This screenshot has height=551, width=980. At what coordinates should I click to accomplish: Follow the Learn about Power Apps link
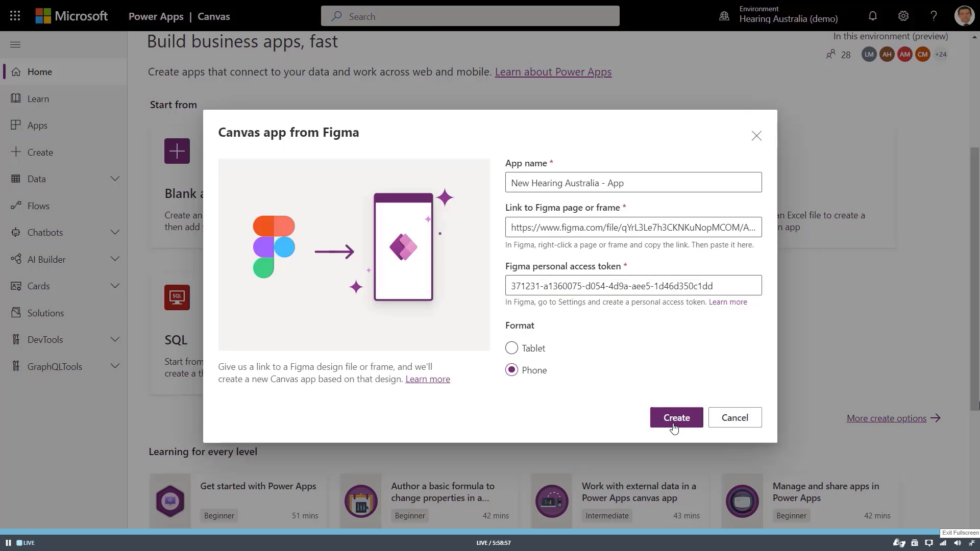click(553, 72)
